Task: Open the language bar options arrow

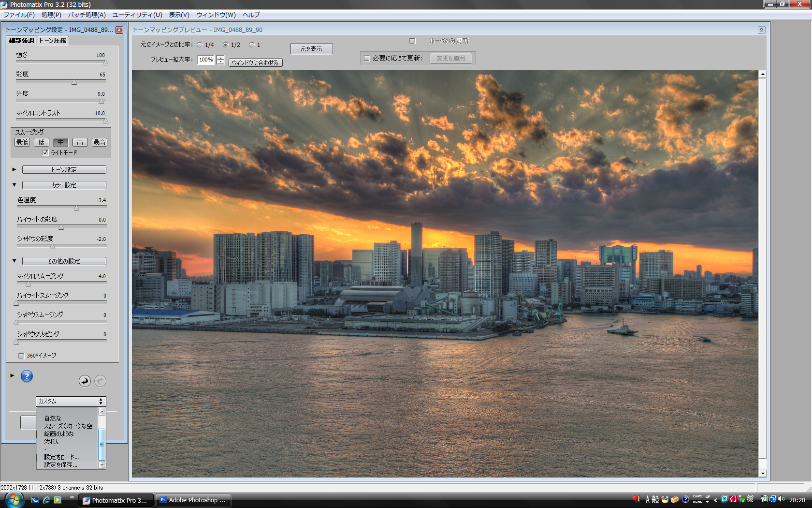Action: point(708,502)
